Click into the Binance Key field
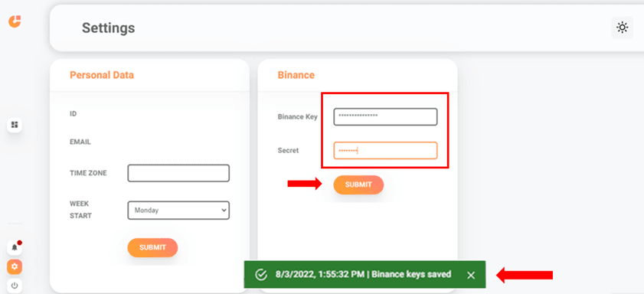This screenshot has height=294, width=644. coord(385,116)
